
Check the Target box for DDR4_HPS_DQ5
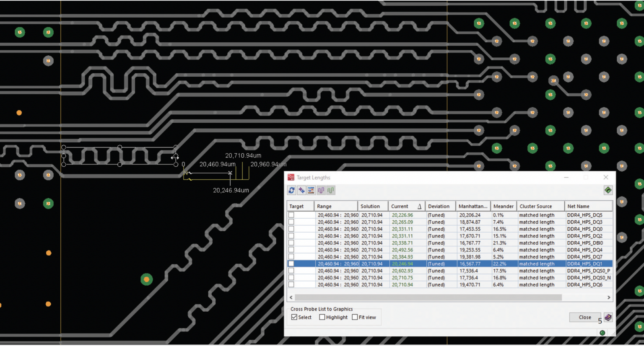click(292, 215)
